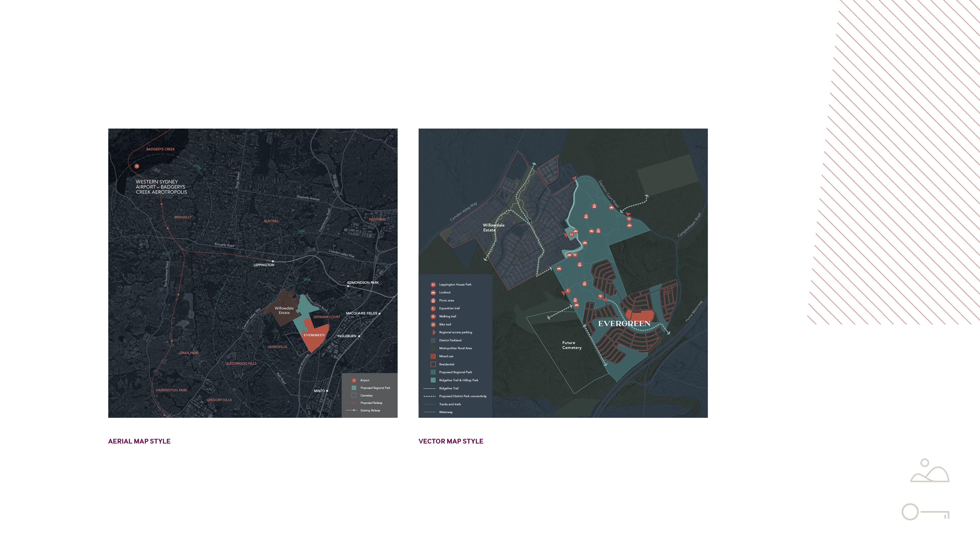Click the Leppington station dot on the aerial map
Screen dimensions: 980x551
[273, 261]
